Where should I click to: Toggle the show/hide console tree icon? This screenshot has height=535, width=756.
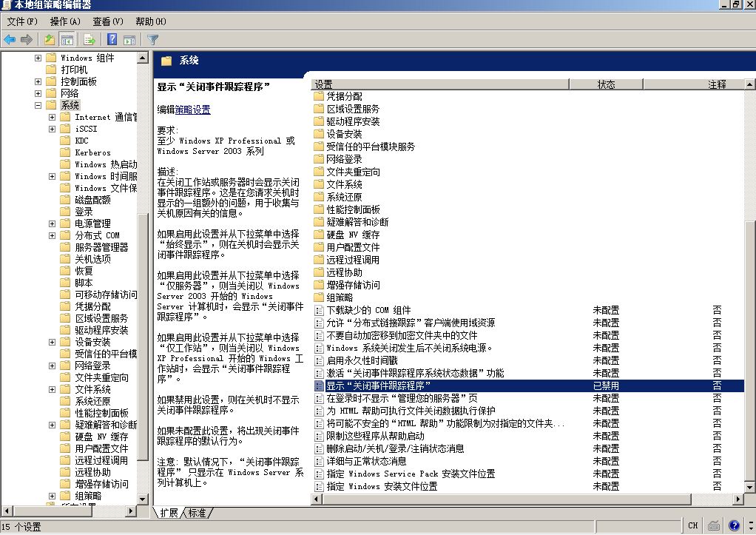[67, 40]
